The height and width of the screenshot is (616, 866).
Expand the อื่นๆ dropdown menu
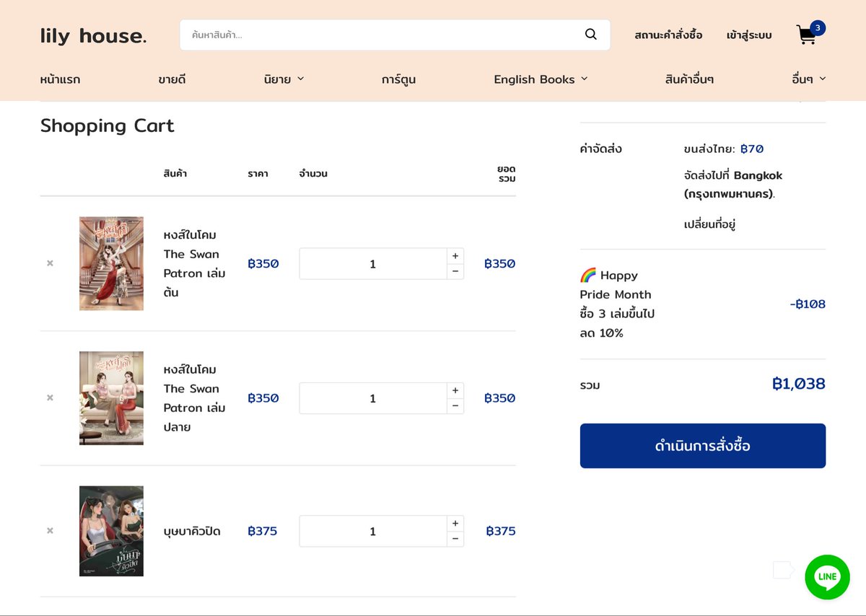tap(808, 79)
